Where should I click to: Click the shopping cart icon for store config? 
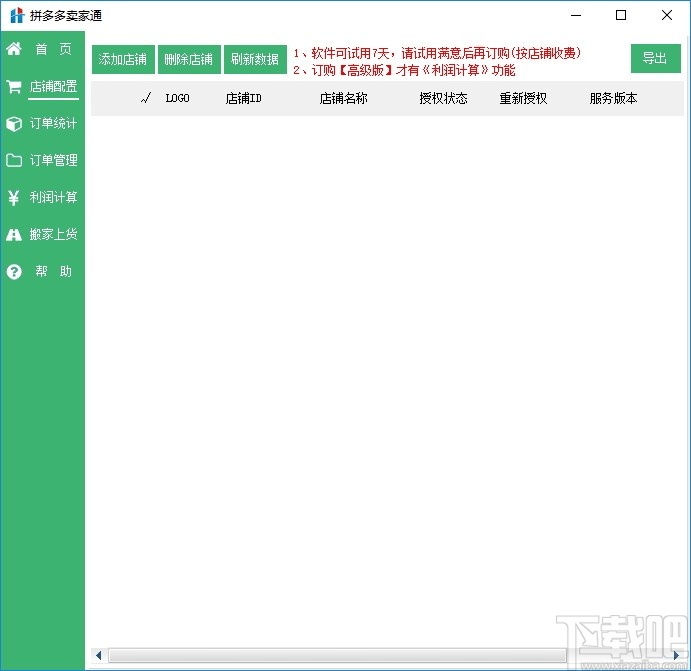click(x=14, y=86)
